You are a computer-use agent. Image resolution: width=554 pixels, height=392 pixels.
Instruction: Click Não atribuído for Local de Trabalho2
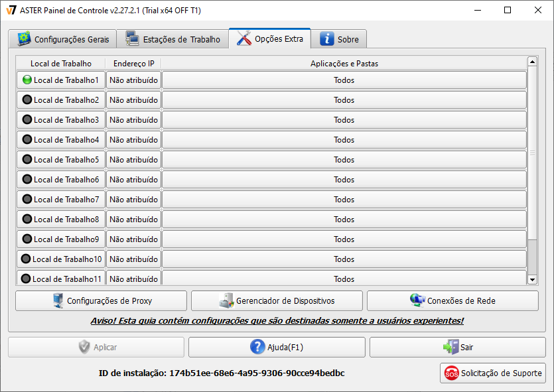tap(133, 99)
